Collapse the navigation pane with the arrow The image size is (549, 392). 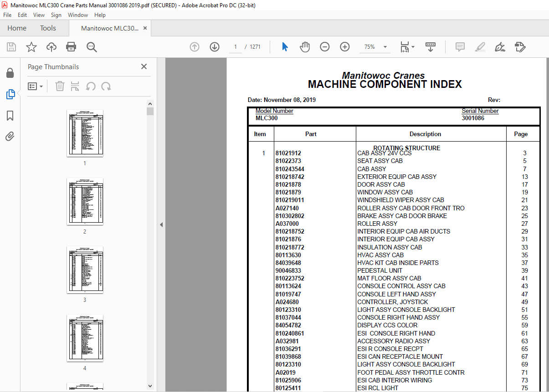161,224
